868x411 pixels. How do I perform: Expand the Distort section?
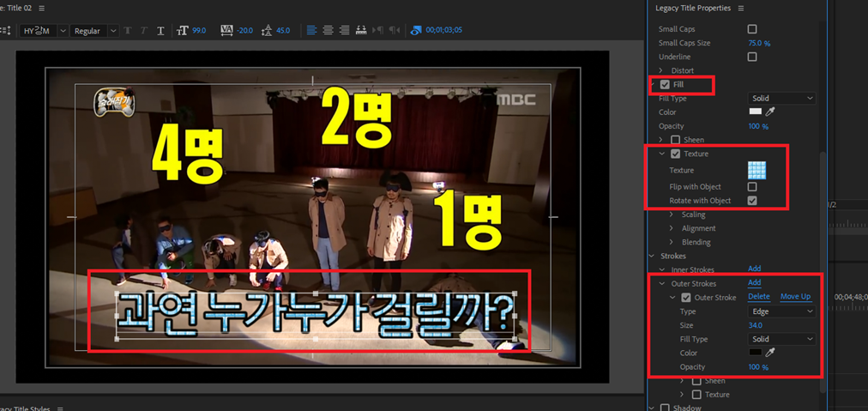pyautogui.click(x=661, y=70)
